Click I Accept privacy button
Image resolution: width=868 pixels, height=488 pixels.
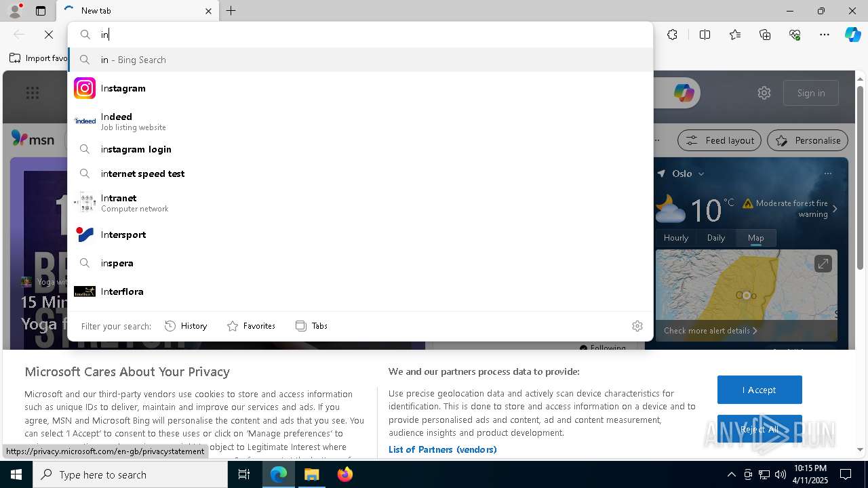point(759,390)
